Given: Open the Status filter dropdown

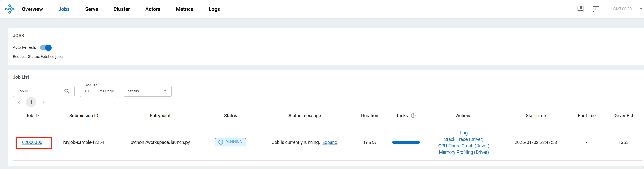Looking at the screenshot, I should point(147,91).
